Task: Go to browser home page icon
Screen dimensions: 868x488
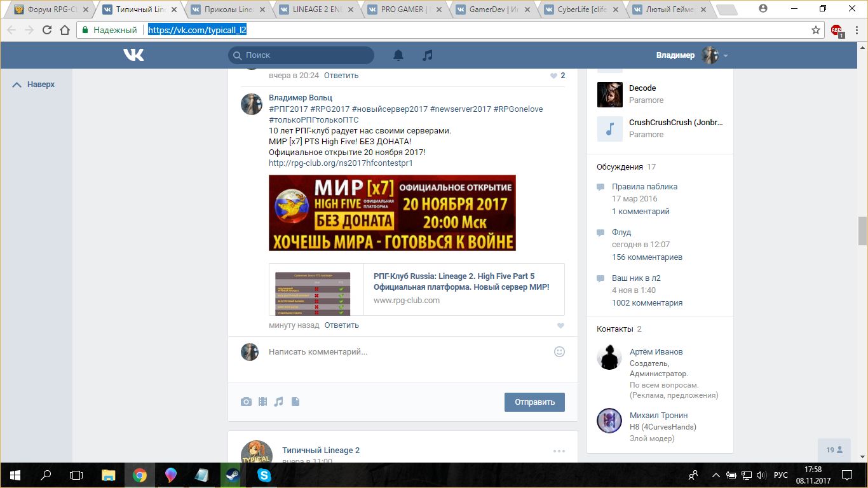Action: pyautogui.click(x=64, y=30)
